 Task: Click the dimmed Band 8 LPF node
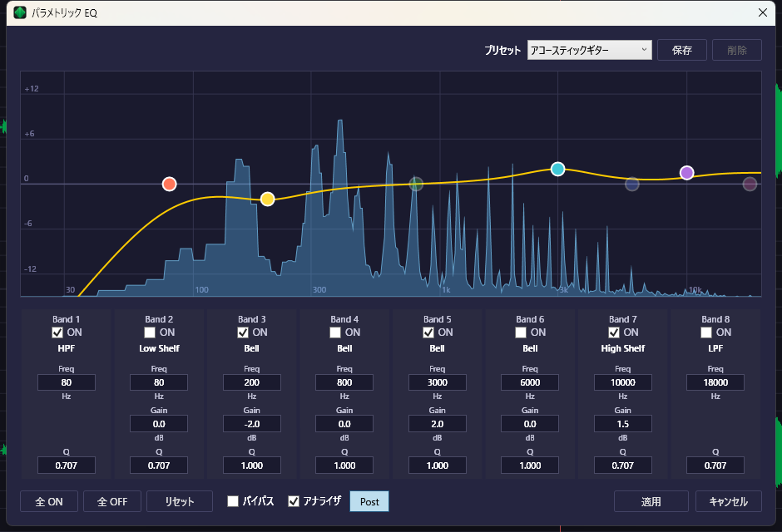pyautogui.click(x=750, y=184)
